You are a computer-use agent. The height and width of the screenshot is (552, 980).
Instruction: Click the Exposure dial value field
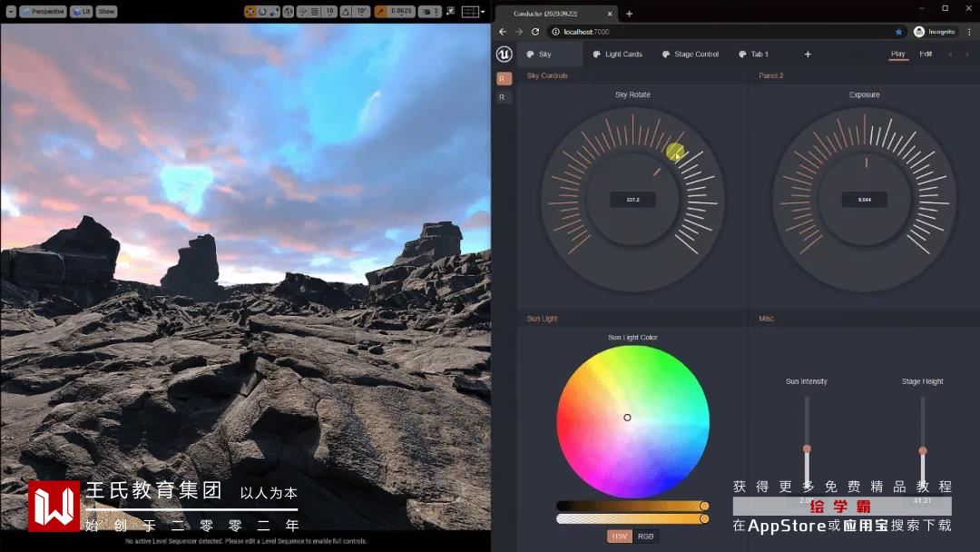[865, 200]
